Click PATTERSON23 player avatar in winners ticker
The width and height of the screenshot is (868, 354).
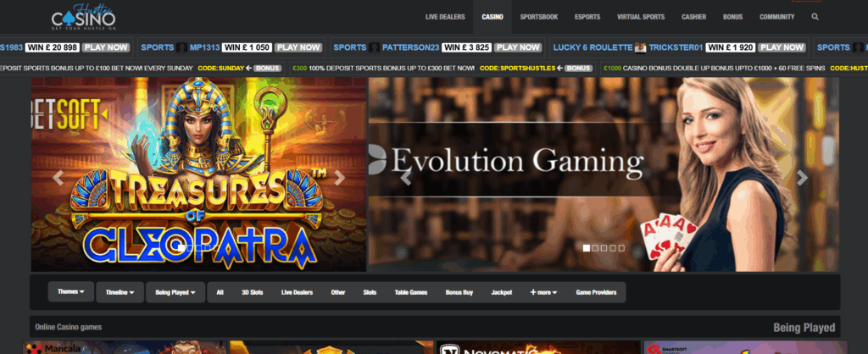tap(373, 47)
